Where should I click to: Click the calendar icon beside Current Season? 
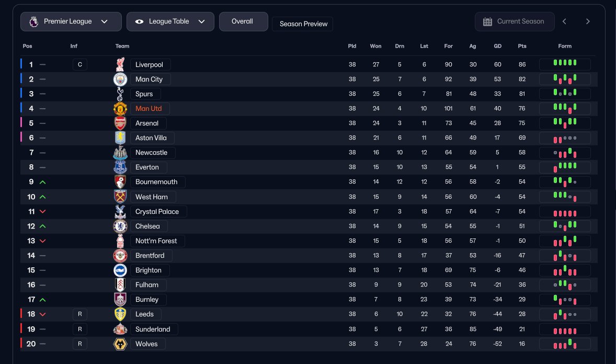point(487,21)
